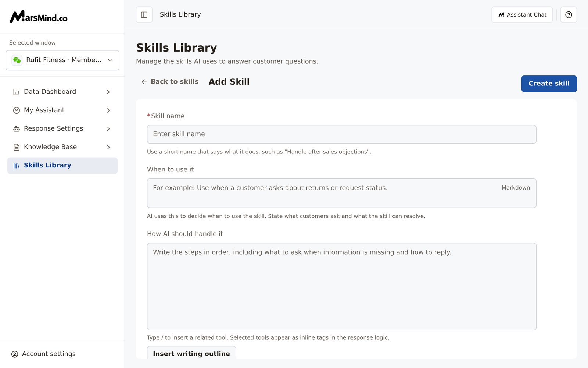The image size is (588, 368).
Task: Click the MarsMind.co logo
Action: pyautogui.click(x=39, y=17)
